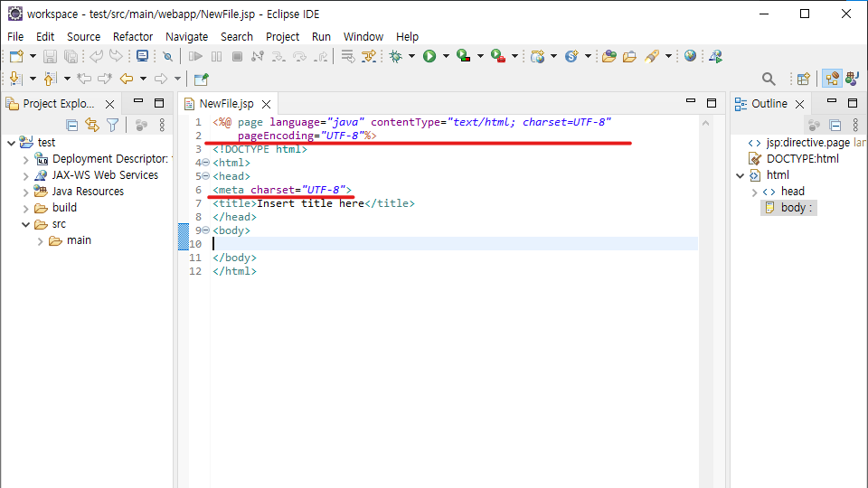The image size is (868, 488).
Task: Click the Step Into icon
Action: coord(278,56)
